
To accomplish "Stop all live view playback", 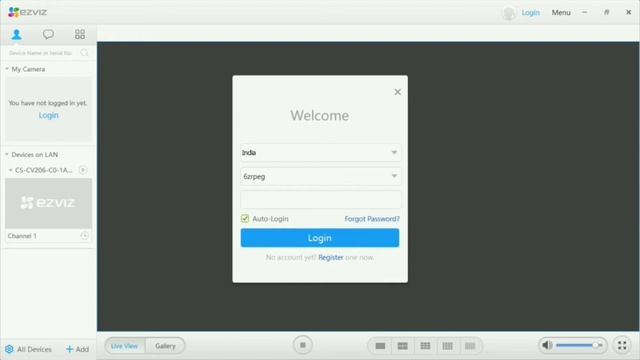I will (302, 345).
